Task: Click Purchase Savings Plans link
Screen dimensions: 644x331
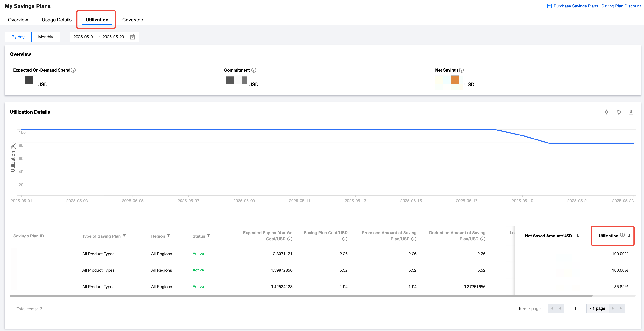Action: (x=575, y=6)
